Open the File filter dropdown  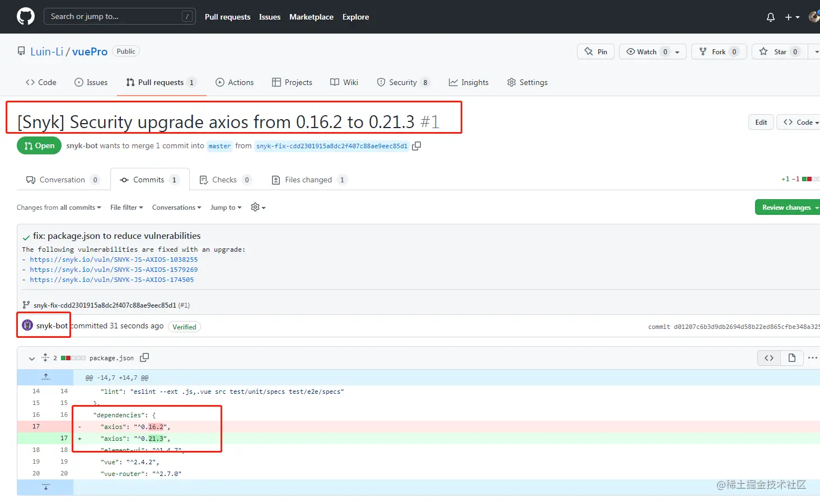tap(126, 208)
